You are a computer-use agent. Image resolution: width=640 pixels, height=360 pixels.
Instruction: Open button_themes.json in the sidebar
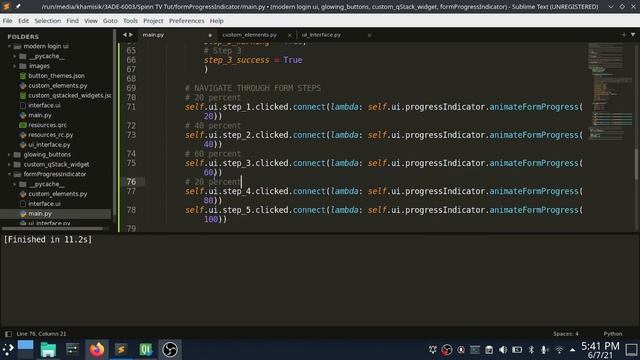point(56,76)
